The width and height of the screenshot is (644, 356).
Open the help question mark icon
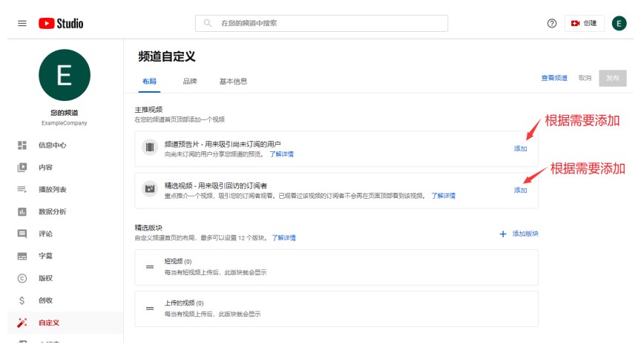(551, 24)
